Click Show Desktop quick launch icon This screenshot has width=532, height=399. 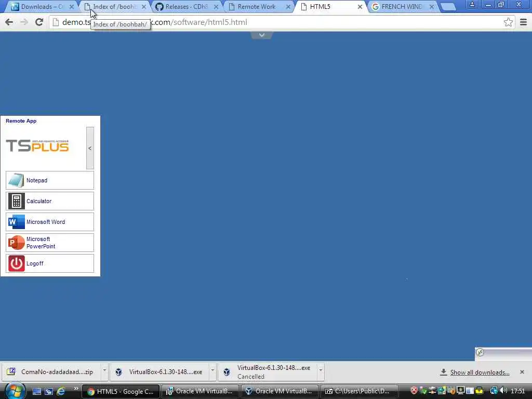[x=37, y=391]
